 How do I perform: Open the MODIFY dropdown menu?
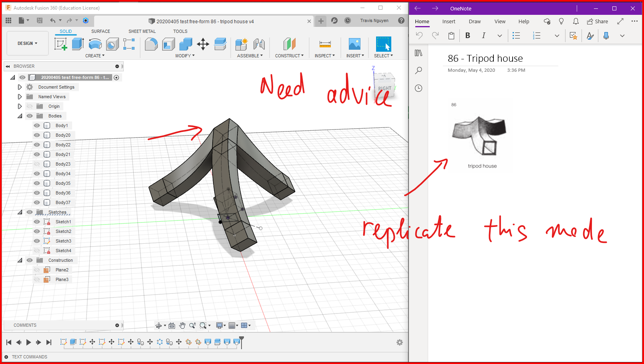(x=185, y=56)
